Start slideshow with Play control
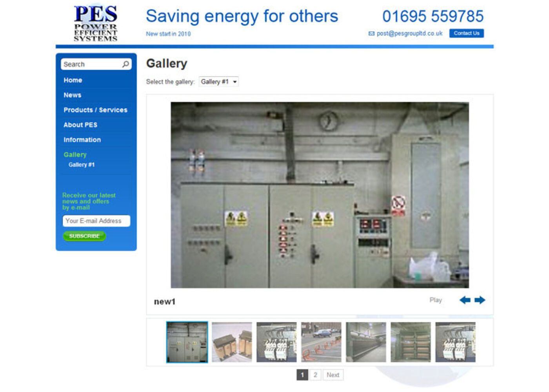Image resolution: width=549 pixels, height=392 pixels. (436, 300)
